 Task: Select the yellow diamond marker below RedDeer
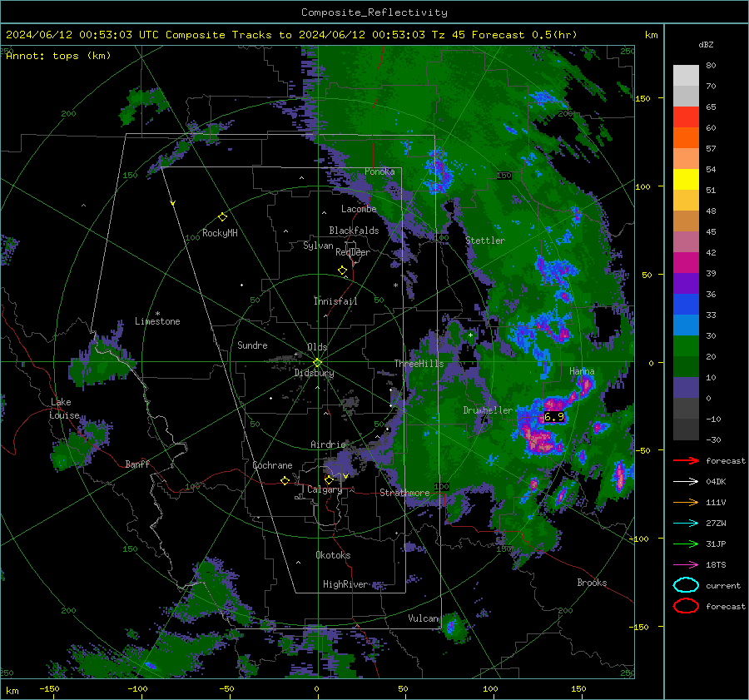342,271
